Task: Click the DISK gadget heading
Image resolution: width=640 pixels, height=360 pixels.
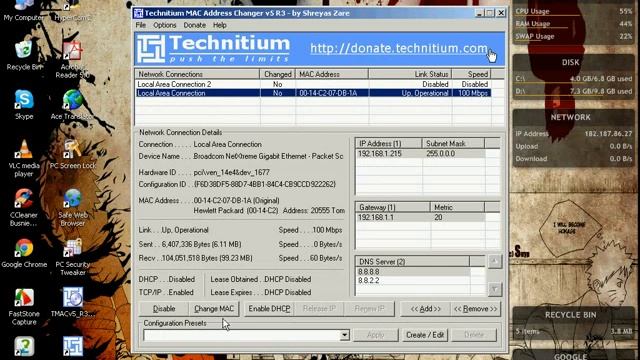Action: (570, 62)
